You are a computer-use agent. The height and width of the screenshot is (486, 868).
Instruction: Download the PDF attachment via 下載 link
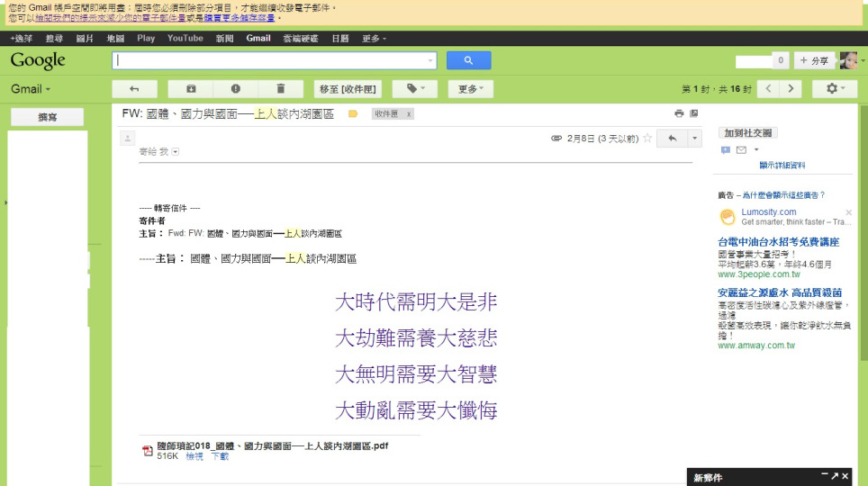point(220,456)
